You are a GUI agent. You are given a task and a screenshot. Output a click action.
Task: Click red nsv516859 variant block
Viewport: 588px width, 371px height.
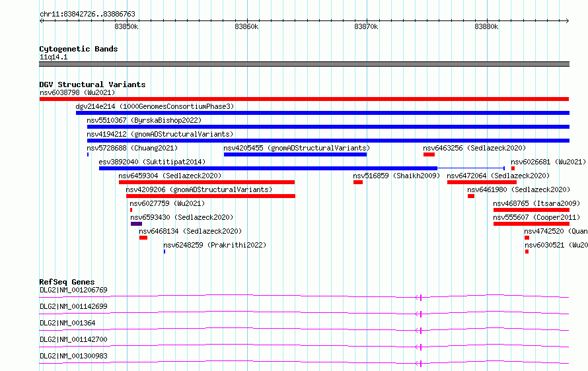(x=357, y=182)
